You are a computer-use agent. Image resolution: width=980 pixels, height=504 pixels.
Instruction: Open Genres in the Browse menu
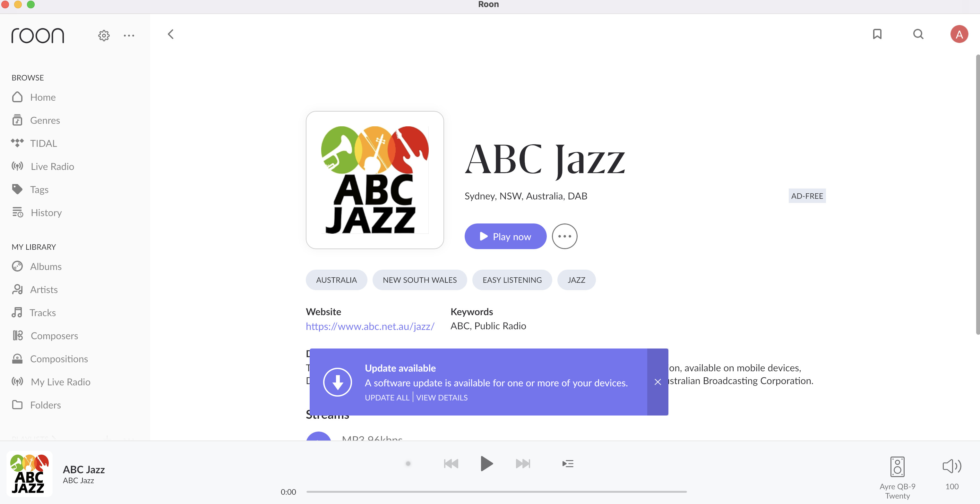click(x=45, y=121)
